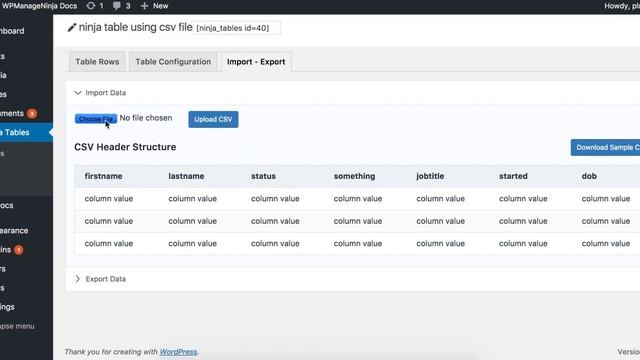This screenshot has height=360, width=640.
Task: Click first row column value under dob
Action: click(606, 198)
